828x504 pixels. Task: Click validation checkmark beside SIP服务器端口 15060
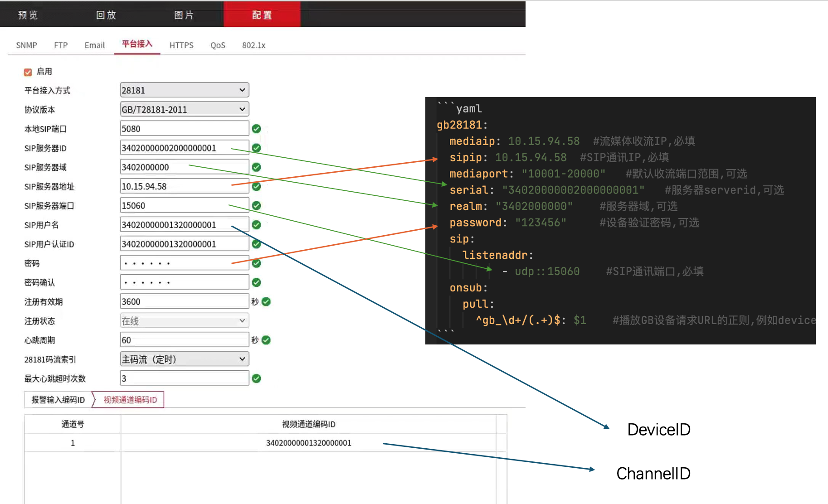point(256,206)
